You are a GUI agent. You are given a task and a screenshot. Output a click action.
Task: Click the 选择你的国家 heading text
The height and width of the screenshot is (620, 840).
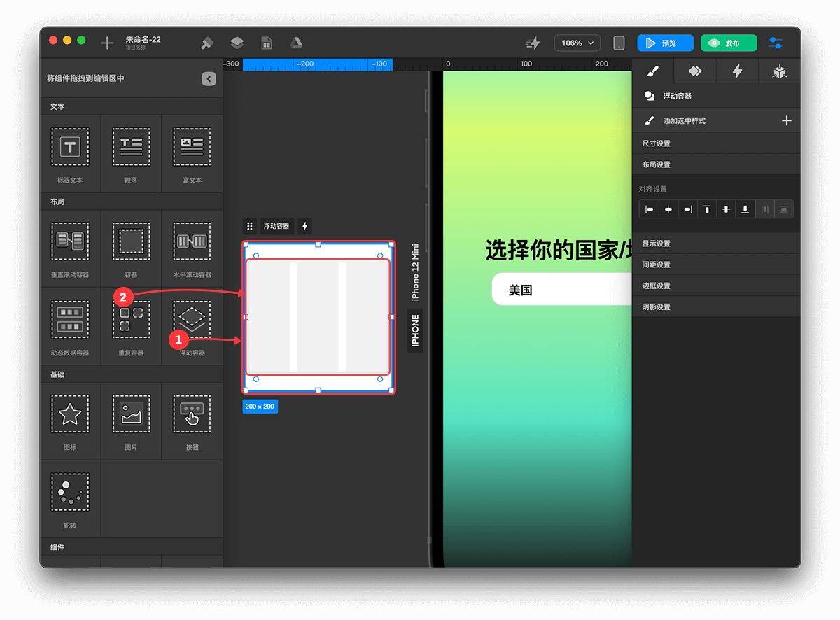pyautogui.click(x=558, y=250)
